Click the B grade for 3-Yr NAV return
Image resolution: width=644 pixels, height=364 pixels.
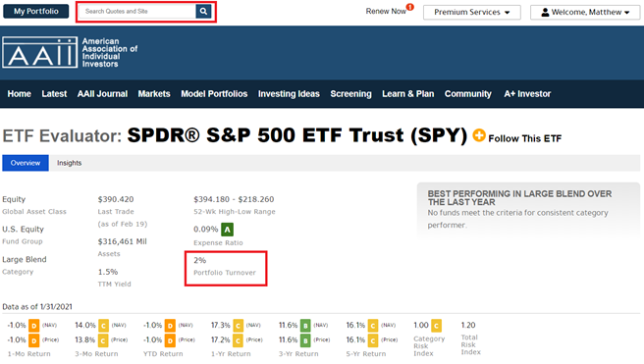[305, 326]
